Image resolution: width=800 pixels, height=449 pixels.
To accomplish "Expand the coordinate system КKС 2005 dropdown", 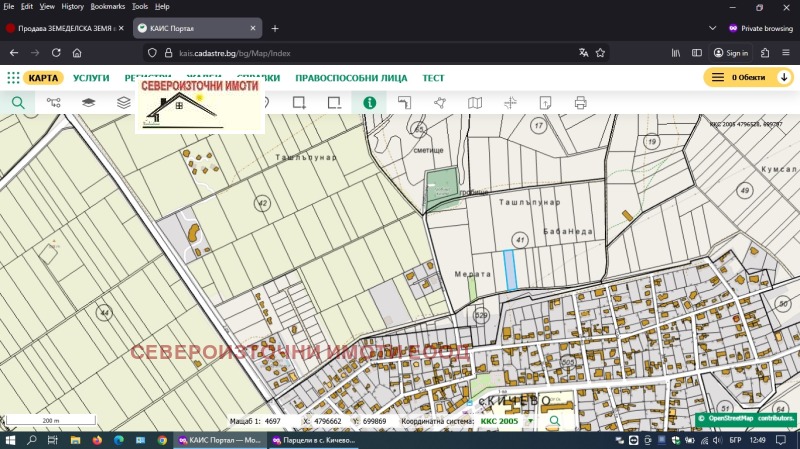I will [530, 422].
